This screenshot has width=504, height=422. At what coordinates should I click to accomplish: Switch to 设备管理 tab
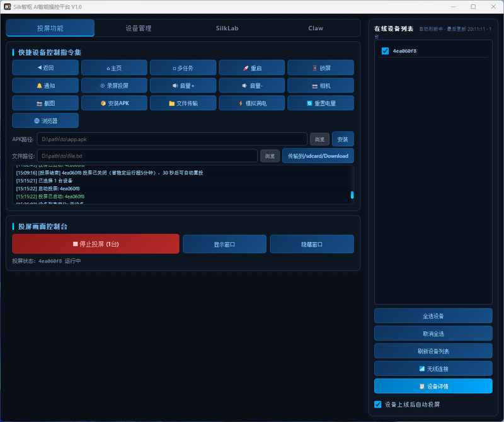139,28
